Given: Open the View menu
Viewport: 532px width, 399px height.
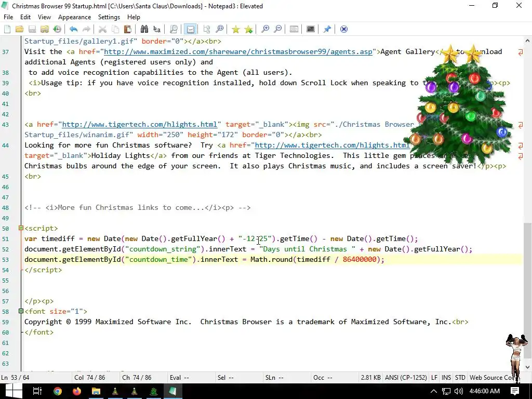Looking at the screenshot, I should pyautogui.click(x=45, y=17).
